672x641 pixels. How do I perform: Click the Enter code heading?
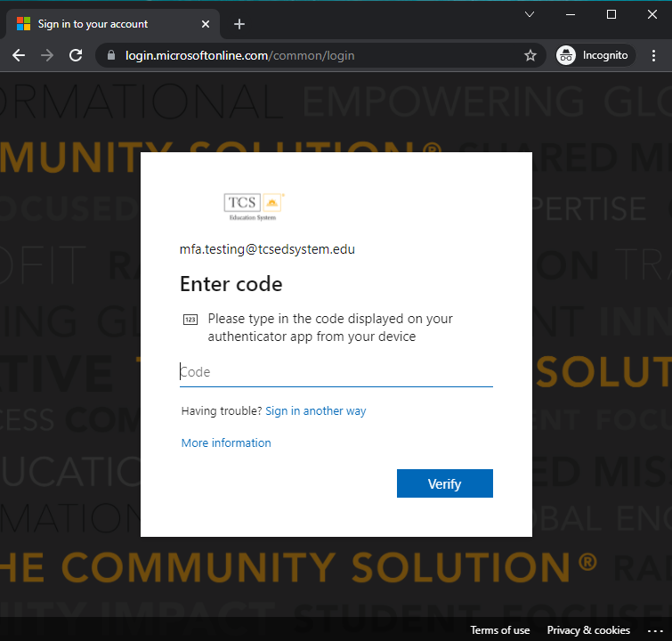(231, 284)
